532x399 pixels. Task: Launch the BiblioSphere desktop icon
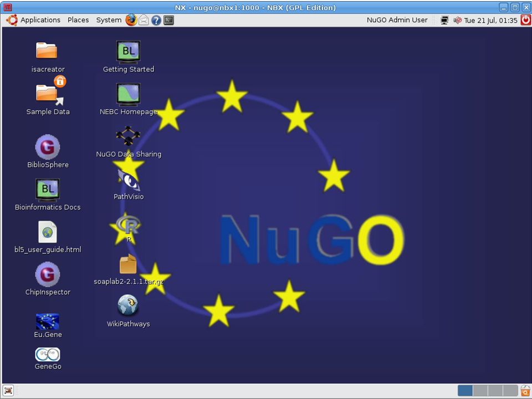48,147
